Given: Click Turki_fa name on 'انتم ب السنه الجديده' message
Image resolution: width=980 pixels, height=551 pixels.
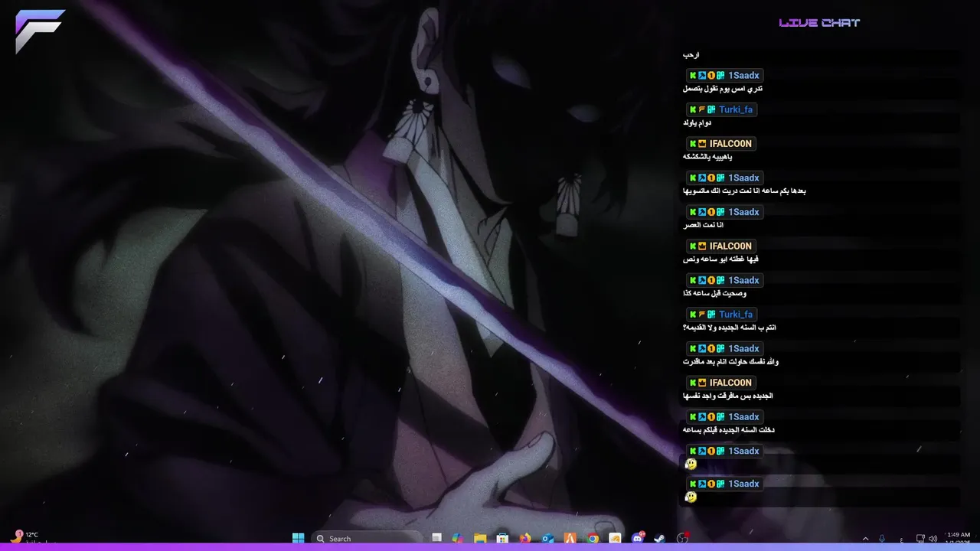Looking at the screenshot, I should tap(736, 315).
